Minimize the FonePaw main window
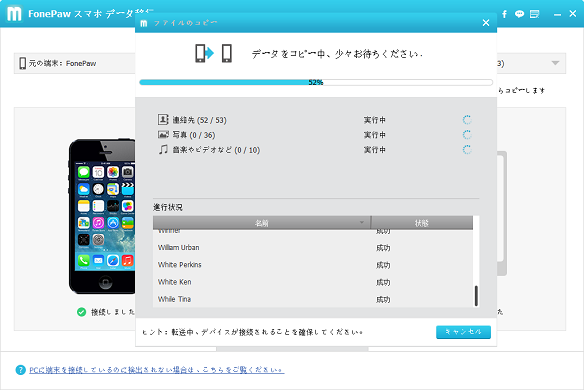584x390 pixels. pos(557,15)
